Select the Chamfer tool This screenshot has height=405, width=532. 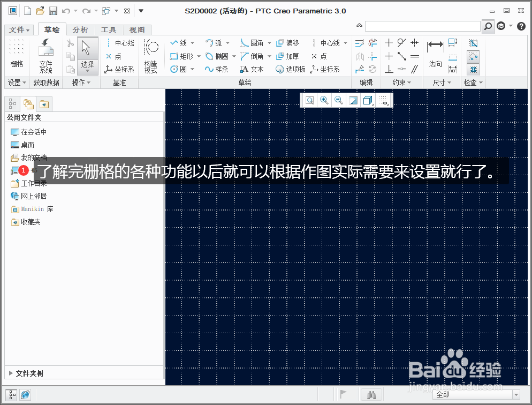[x=252, y=56]
